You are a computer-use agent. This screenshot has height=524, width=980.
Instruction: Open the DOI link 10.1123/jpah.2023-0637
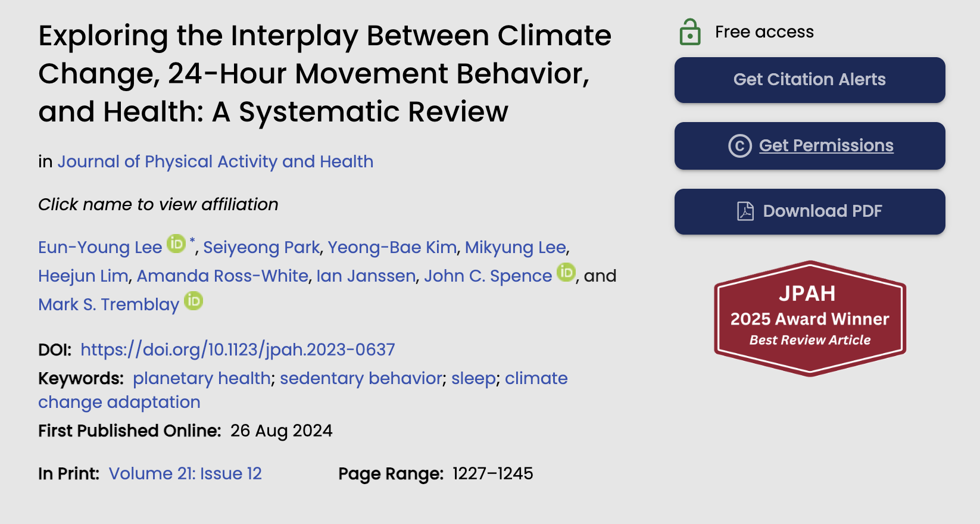(x=238, y=350)
